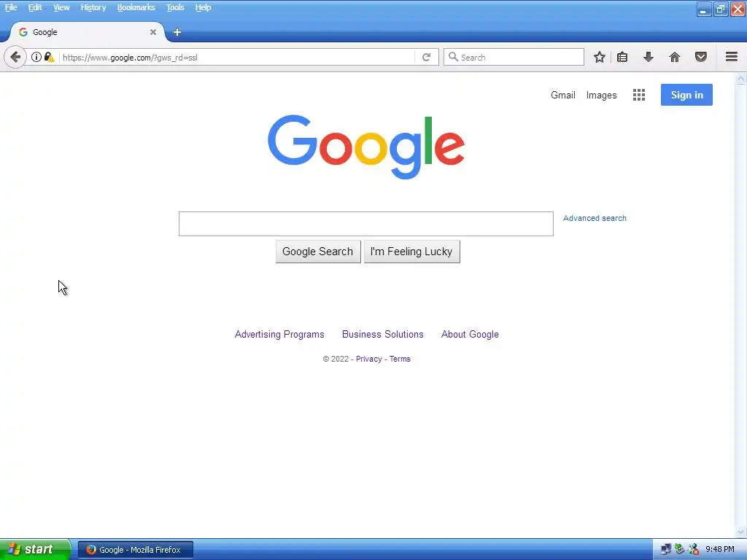Save page to Pocket
This screenshot has width=747, height=560.
(x=701, y=58)
